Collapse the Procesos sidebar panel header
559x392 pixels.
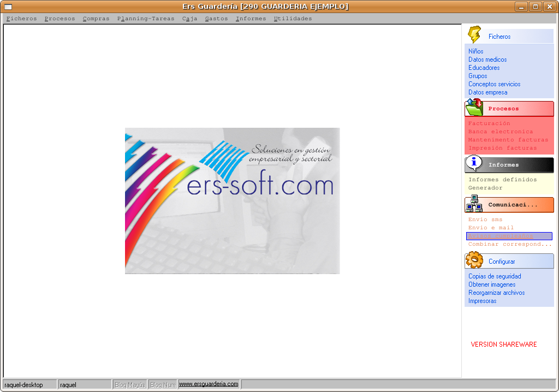[509, 109]
